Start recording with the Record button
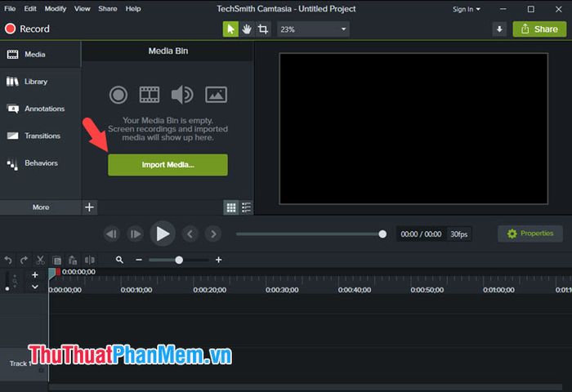This screenshot has width=572, height=392. tap(27, 29)
